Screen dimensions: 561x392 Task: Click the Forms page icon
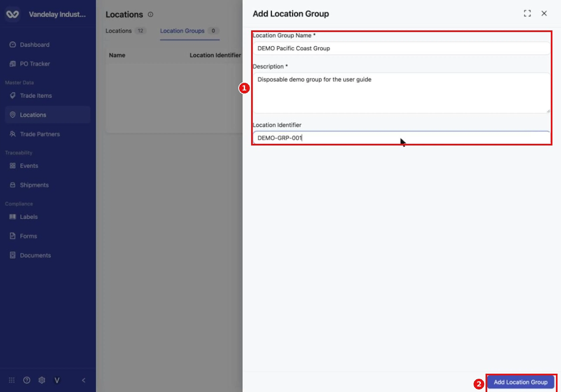(12, 236)
